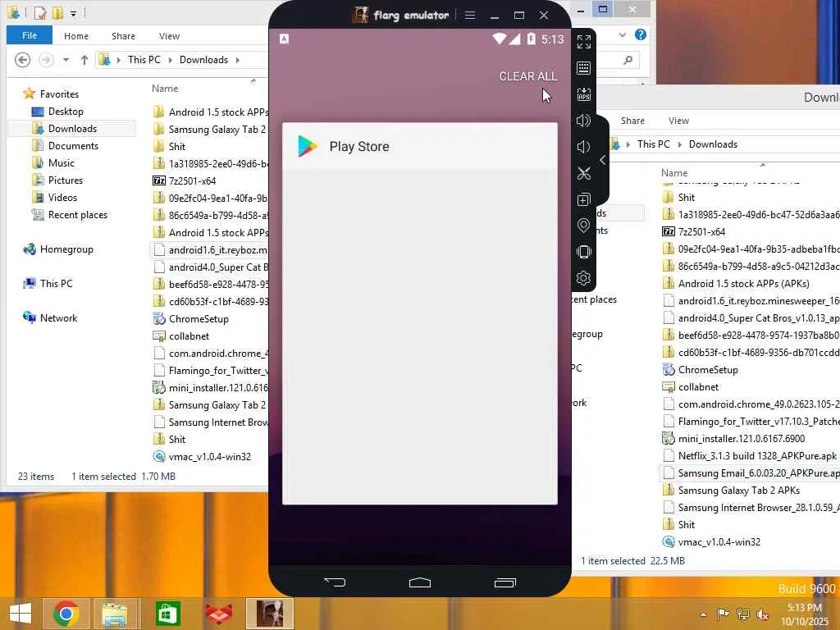Open Windows Store from the taskbar

(167, 614)
